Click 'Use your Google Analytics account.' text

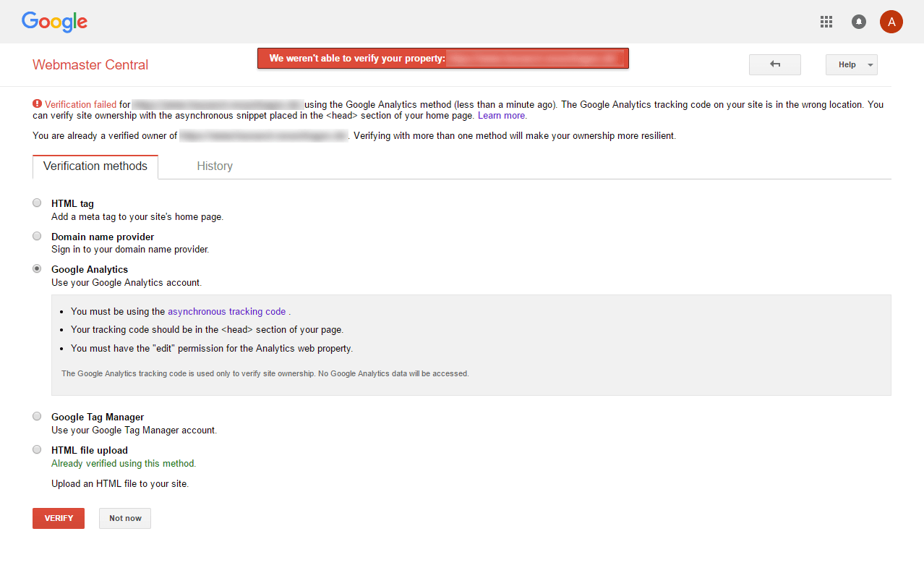pos(127,283)
